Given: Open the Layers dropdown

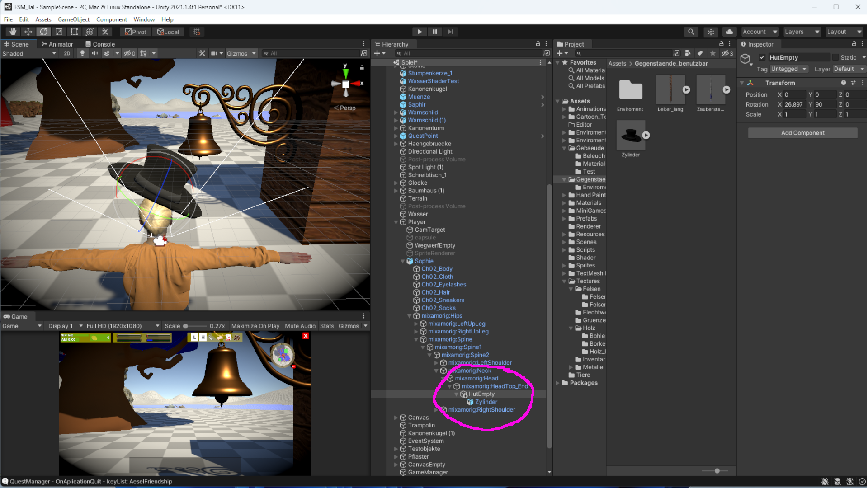Looking at the screenshot, I should [x=802, y=32].
